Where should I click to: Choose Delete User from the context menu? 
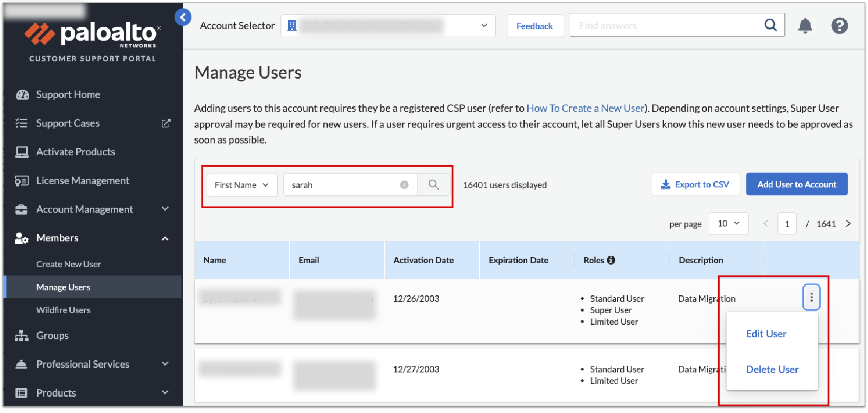click(x=772, y=369)
